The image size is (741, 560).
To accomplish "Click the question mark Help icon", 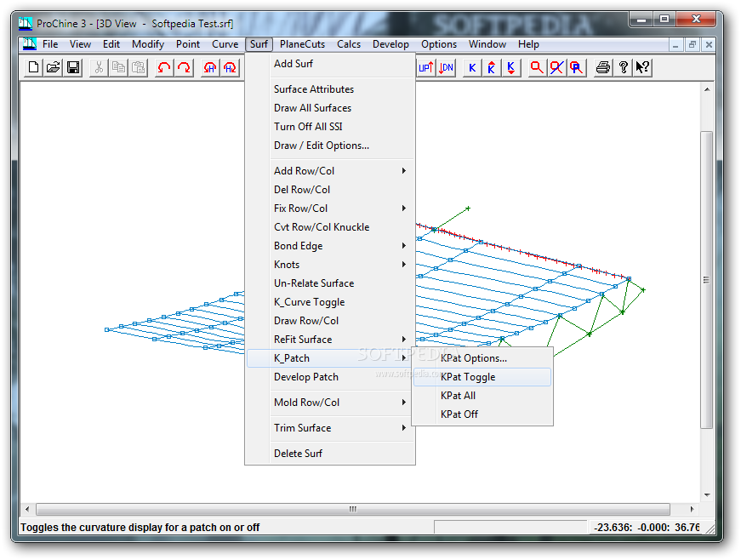I will pyautogui.click(x=624, y=67).
